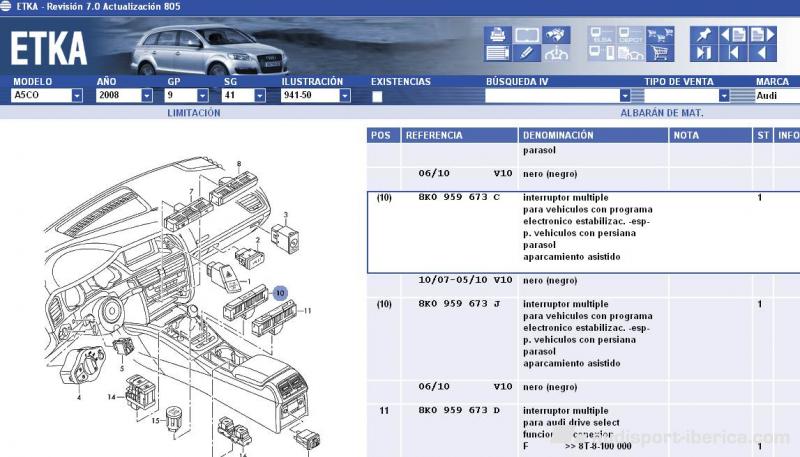Screen dimensions: 800x457
Task: Click position 14 label near switch
Action: pyautogui.click(x=111, y=396)
